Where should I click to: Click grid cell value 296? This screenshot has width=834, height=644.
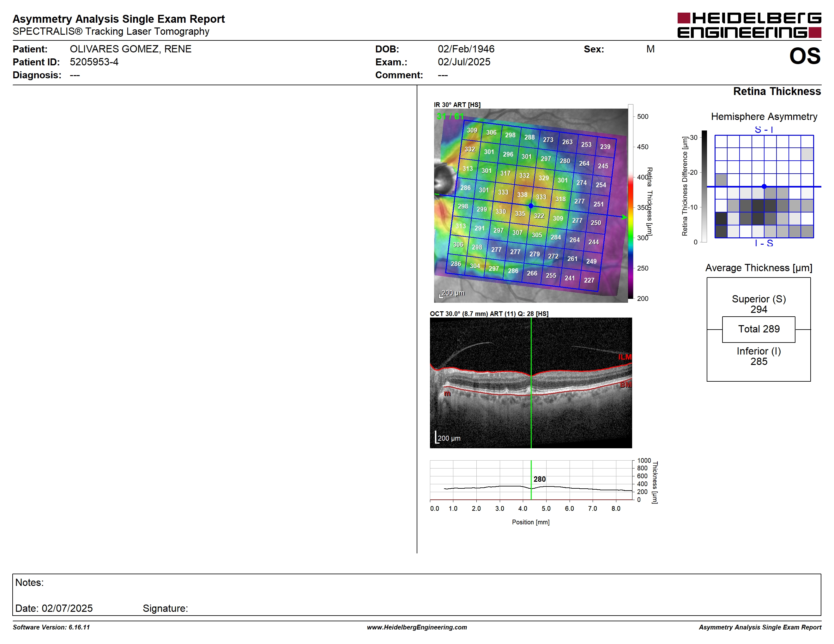coord(508,154)
